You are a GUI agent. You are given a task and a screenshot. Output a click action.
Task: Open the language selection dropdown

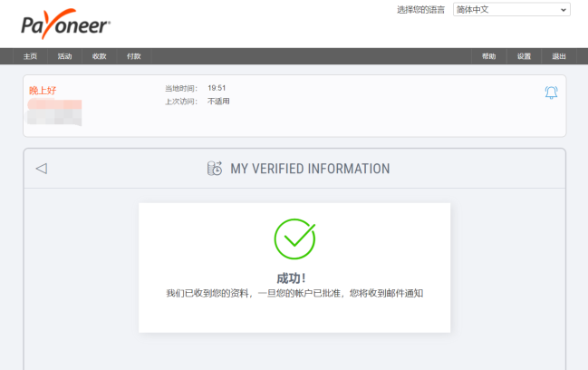coord(511,9)
